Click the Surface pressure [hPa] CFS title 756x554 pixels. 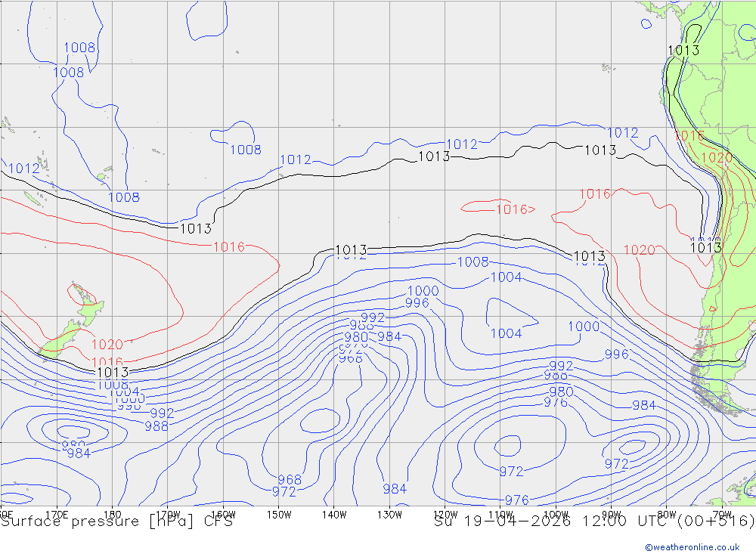click(116, 521)
